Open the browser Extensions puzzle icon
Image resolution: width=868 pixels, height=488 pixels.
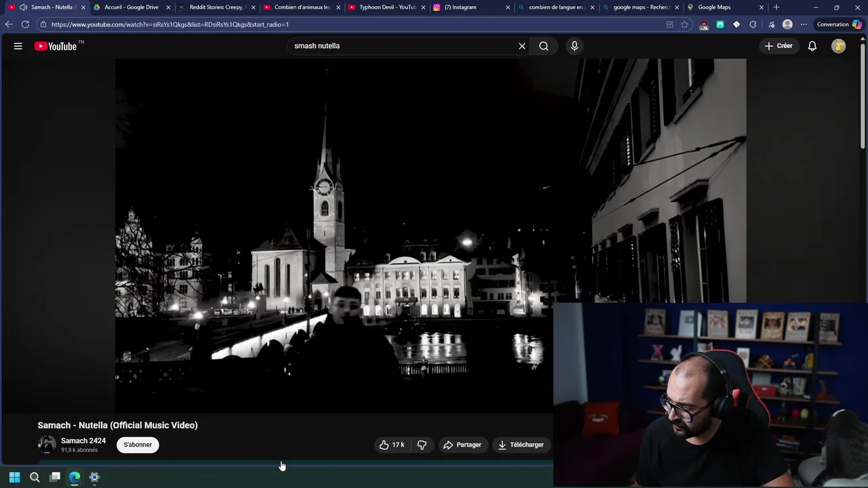click(753, 24)
